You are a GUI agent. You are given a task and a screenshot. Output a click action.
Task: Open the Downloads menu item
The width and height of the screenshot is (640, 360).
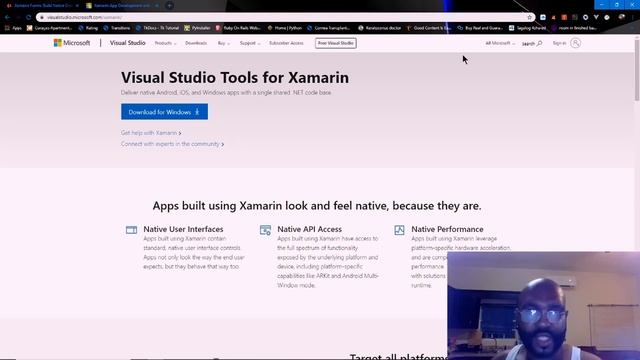tap(196, 43)
